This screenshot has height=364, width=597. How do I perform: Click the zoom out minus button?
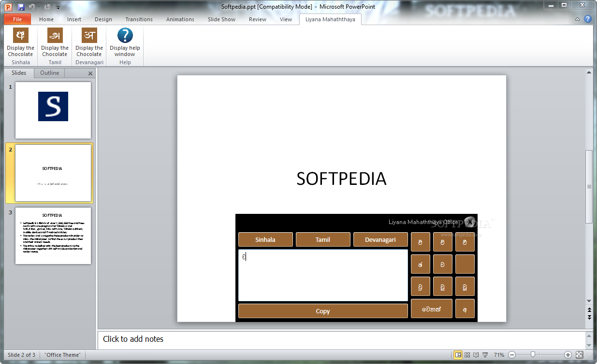512,355
